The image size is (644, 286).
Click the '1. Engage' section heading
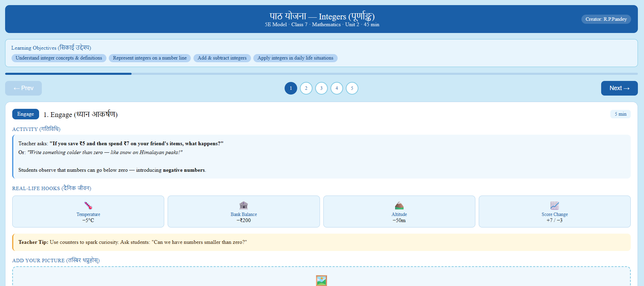coord(81,114)
